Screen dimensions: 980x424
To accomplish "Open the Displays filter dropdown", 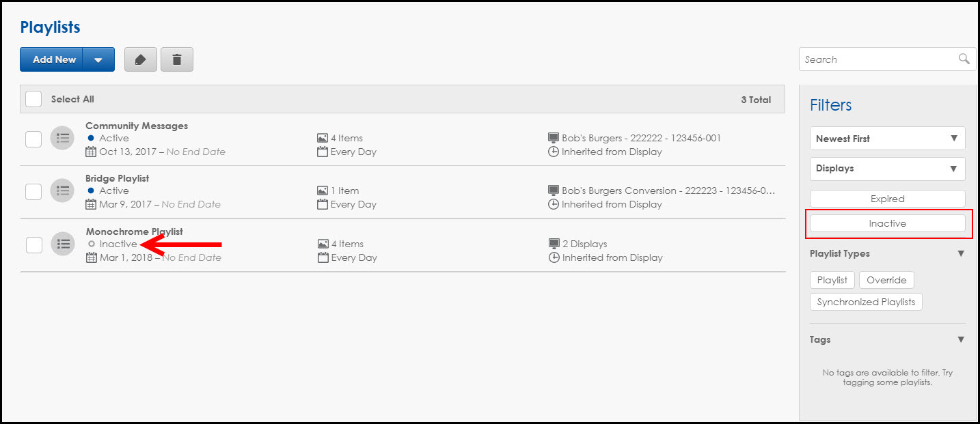I will coord(887,169).
